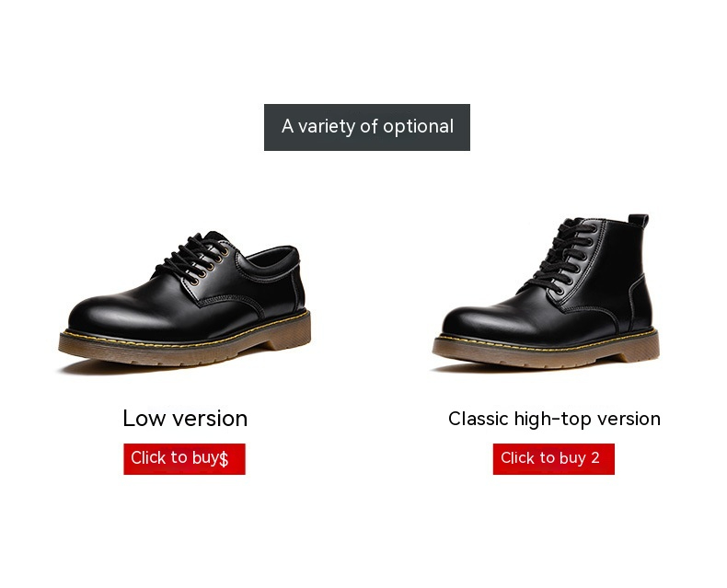Select the 'A variety of optional' banner

(x=367, y=127)
